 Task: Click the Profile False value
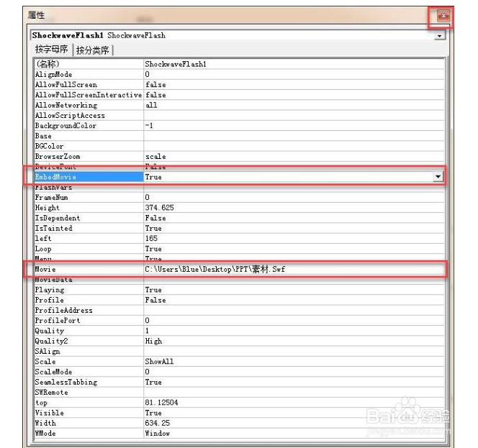pyautogui.click(x=155, y=300)
